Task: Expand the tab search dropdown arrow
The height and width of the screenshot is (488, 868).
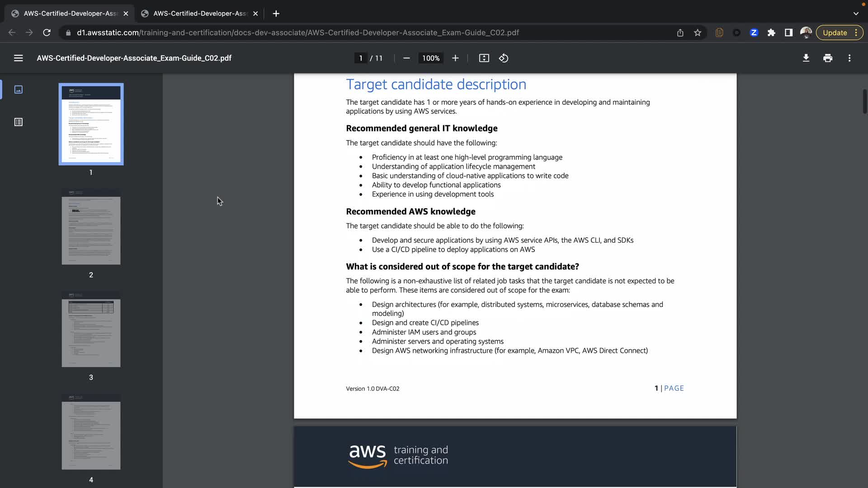Action: tap(855, 14)
